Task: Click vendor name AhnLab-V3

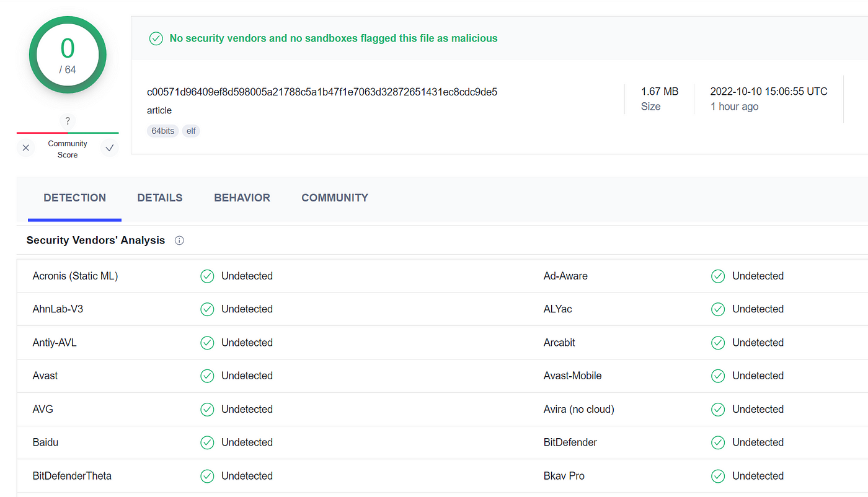Action: tap(58, 309)
